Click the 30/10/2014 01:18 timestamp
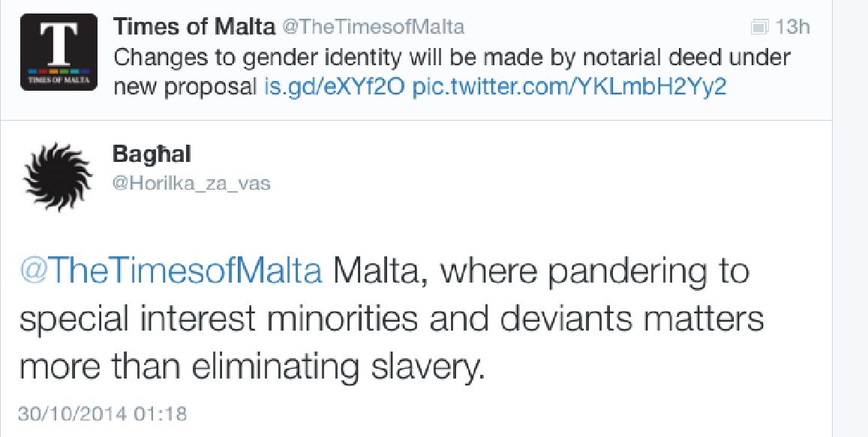The width and height of the screenshot is (868, 437). coord(103,412)
